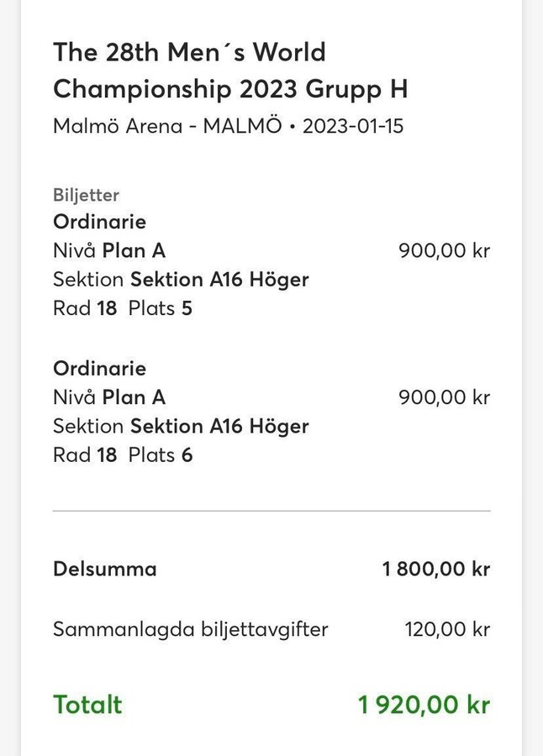Click the green 1 920,00 kr total
This screenshot has width=543, height=756.
point(424,705)
